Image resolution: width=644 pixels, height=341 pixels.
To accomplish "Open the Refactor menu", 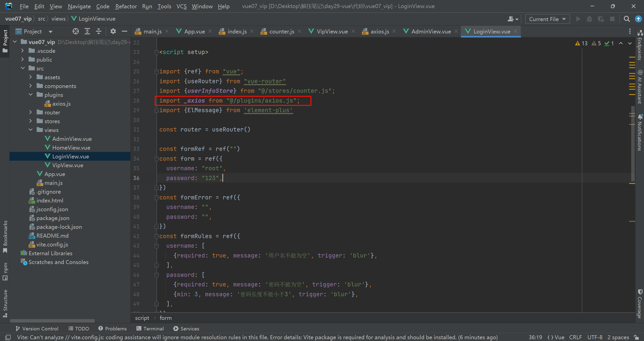I will point(126,6).
